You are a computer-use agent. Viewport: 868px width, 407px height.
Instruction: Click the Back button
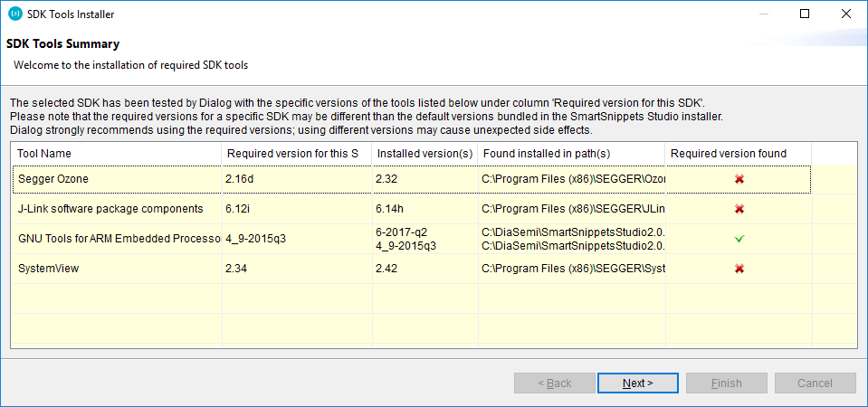[555, 383]
